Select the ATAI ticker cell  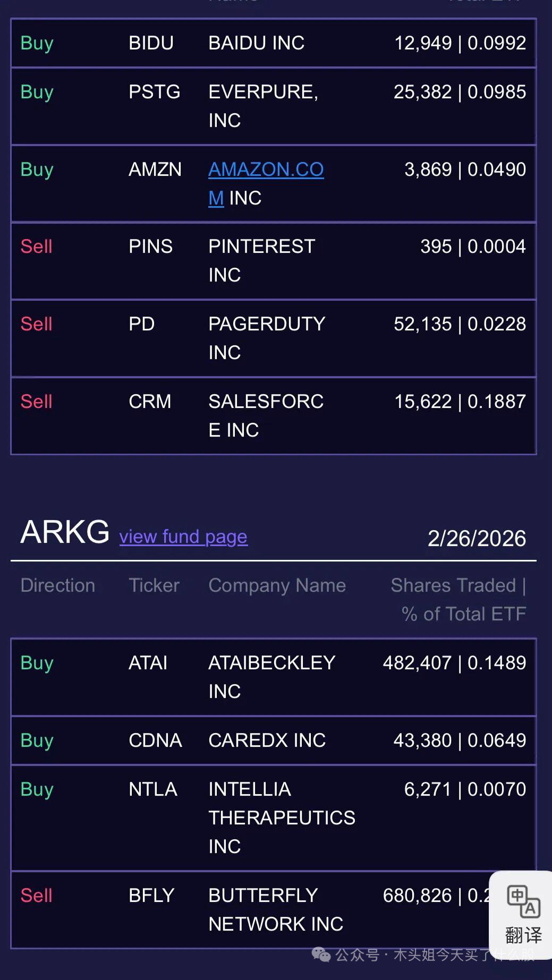pos(148,663)
